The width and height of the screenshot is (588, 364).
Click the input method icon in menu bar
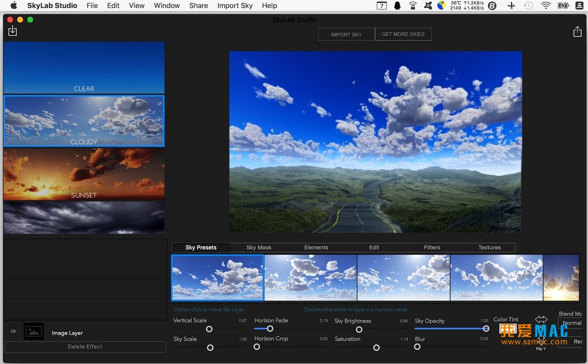[579, 5]
